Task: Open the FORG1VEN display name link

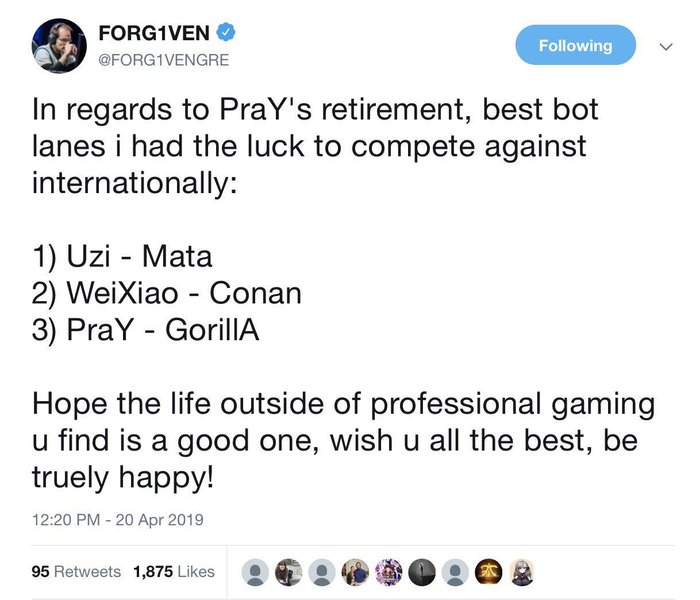Action: tap(154, 33)
